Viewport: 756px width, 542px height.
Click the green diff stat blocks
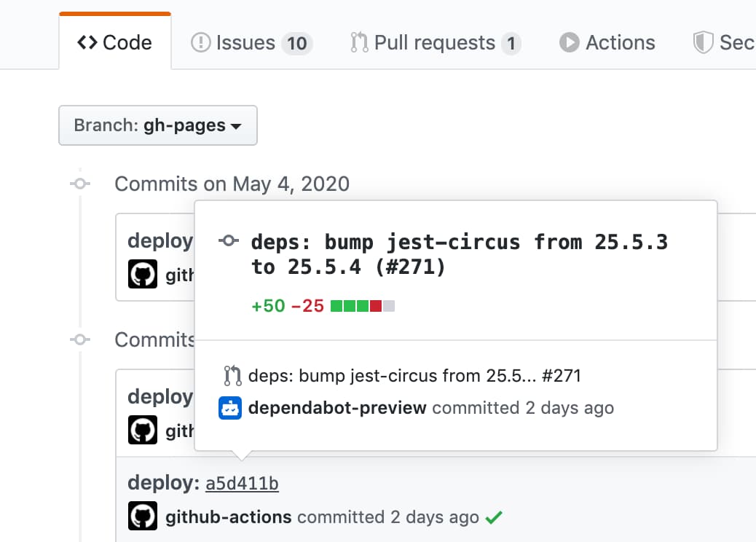click(347, 306)
